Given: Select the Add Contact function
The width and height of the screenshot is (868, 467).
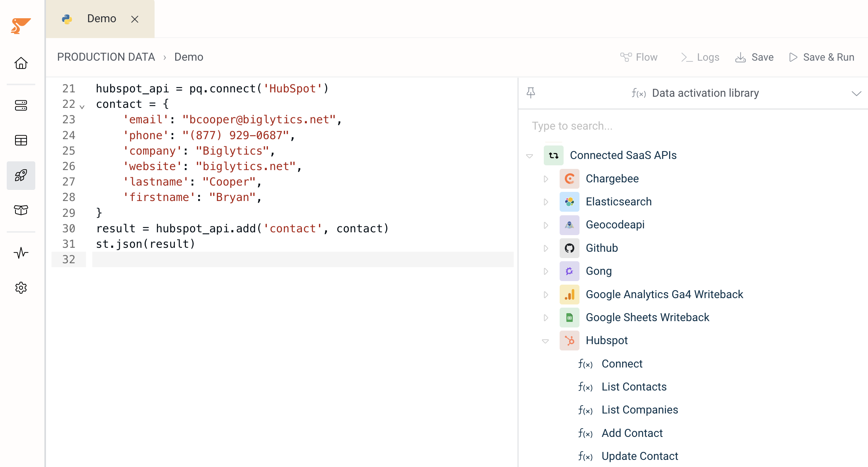Looking at the screenshot, I should pos(632,433).
